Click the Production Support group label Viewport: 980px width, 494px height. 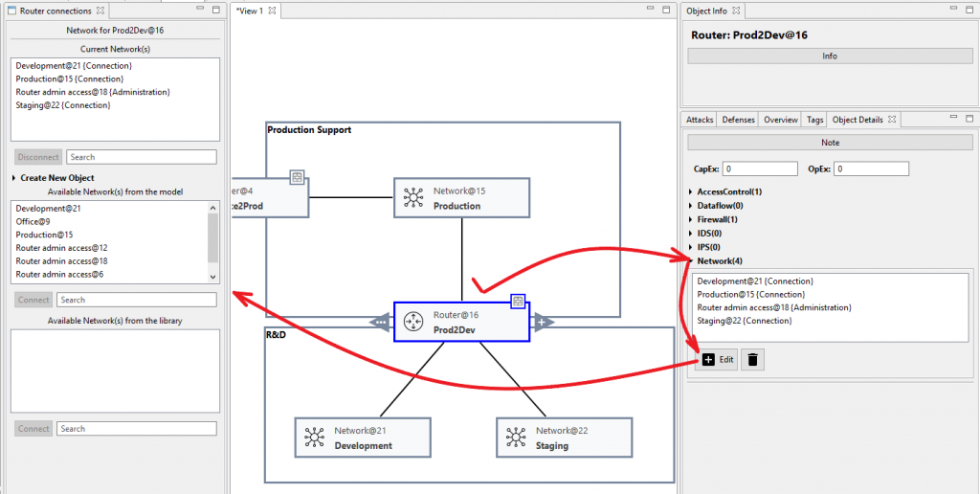pos(309,130)
